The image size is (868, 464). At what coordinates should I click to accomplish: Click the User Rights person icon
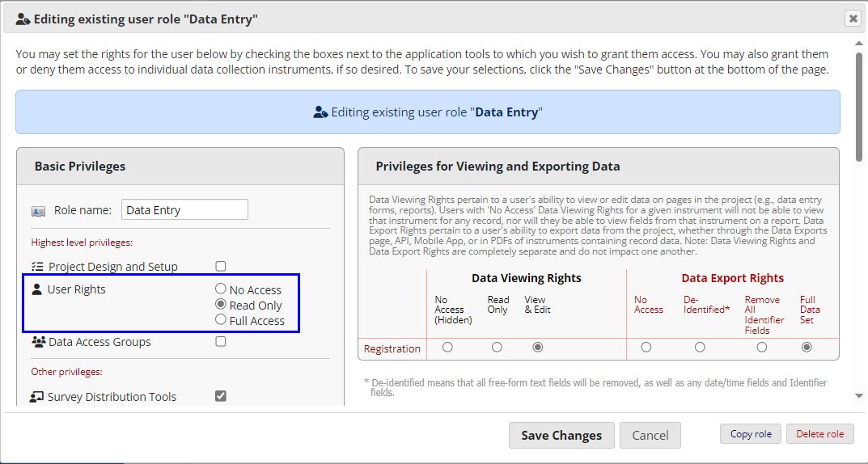point(36,289)
